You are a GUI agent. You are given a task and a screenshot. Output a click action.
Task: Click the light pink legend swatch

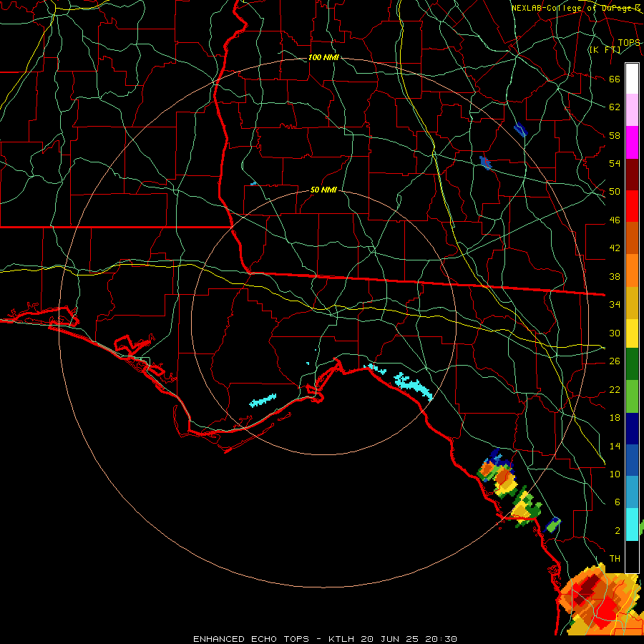tap(632, 110)
